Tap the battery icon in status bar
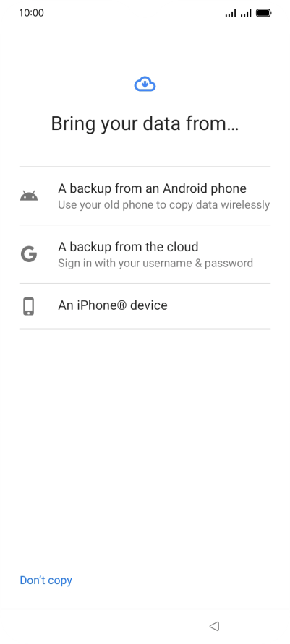Image resolution: width=290 pixels, height=644 pixels. click(x=263, y=13)
